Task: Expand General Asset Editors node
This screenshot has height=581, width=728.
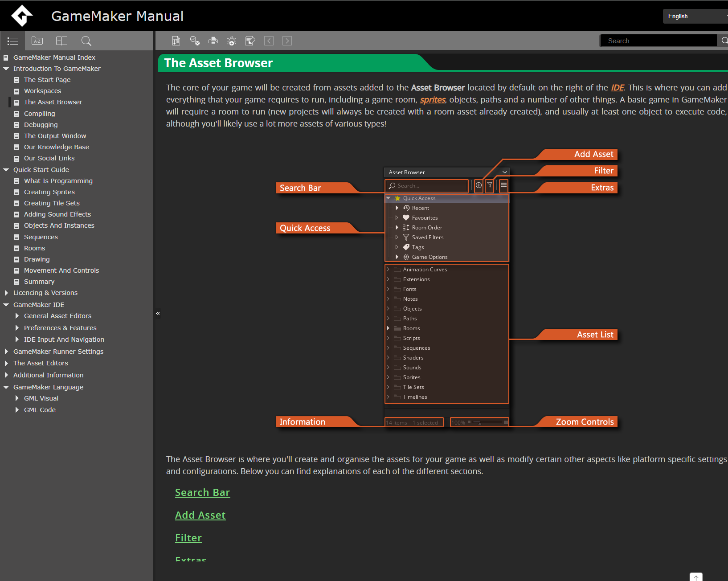Action: point(17,316)
